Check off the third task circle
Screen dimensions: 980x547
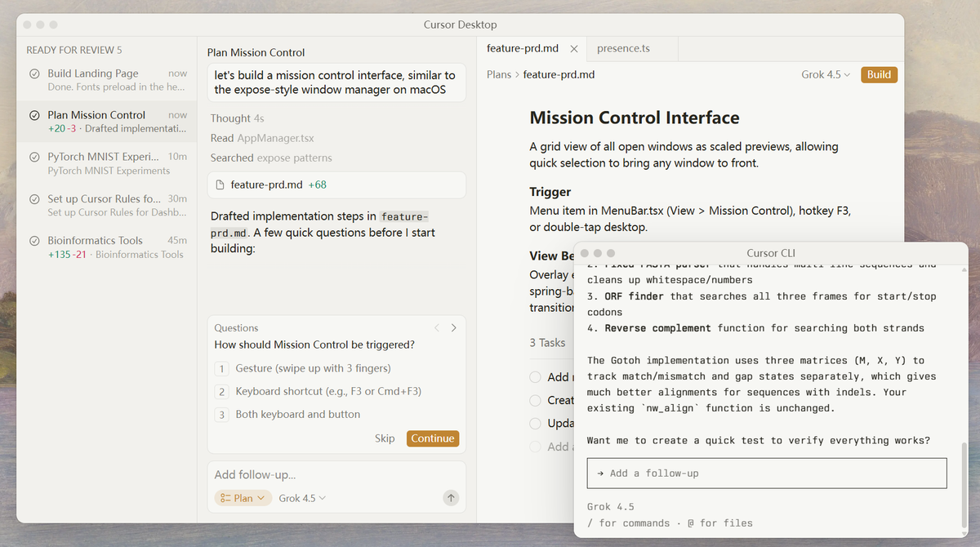click(x=535, y=424)
